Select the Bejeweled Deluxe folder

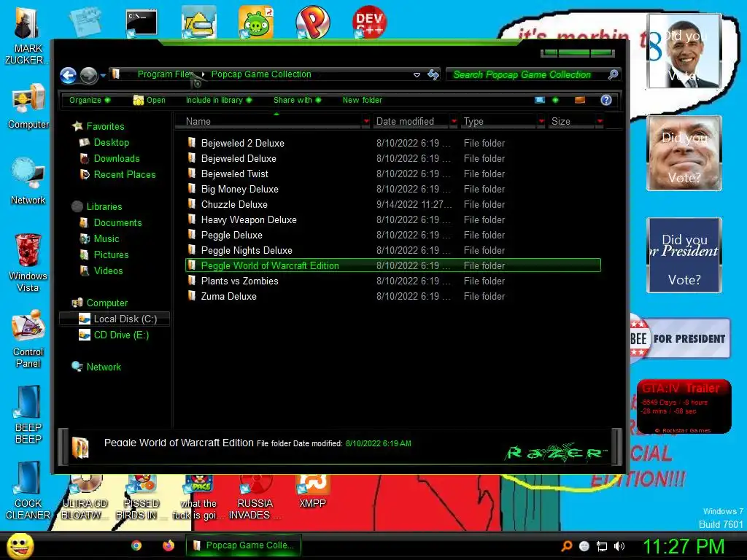click(393, 158)
